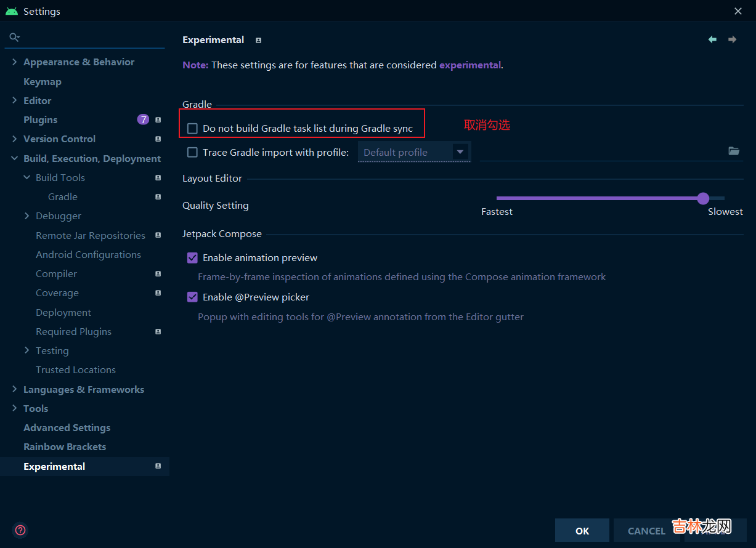Disable the Enable @Preview picker checkbox
The image size is (756, 548).
(x=192, y=297)
